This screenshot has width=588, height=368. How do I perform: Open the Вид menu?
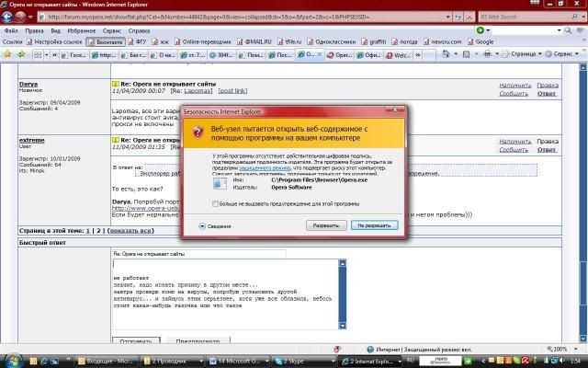(x=55, y=30)
